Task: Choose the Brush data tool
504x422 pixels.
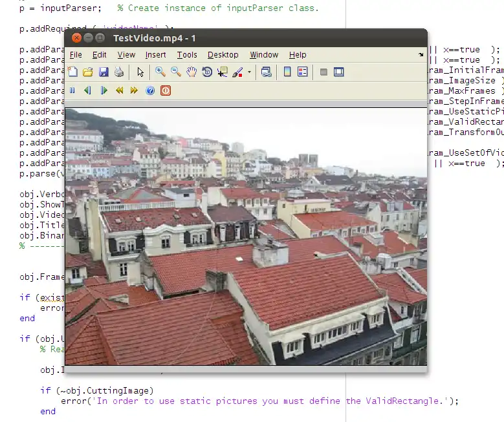Action: pyautogui.click(x=237, y=72)
